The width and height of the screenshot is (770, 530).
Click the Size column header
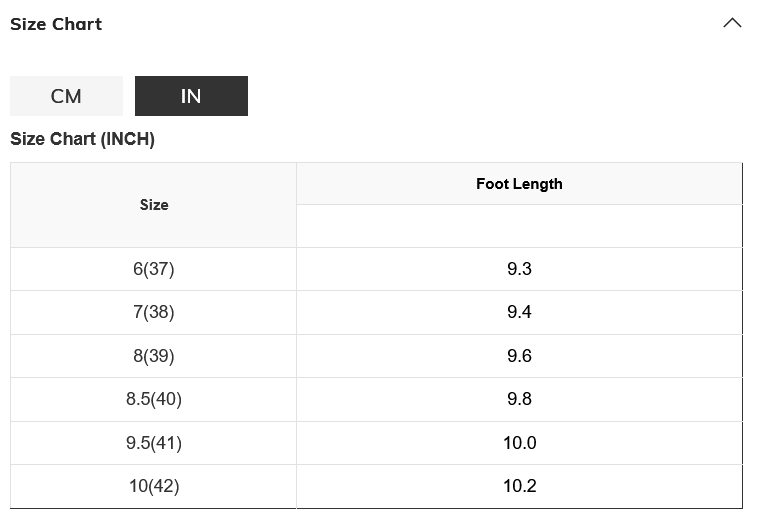[154, 205]
